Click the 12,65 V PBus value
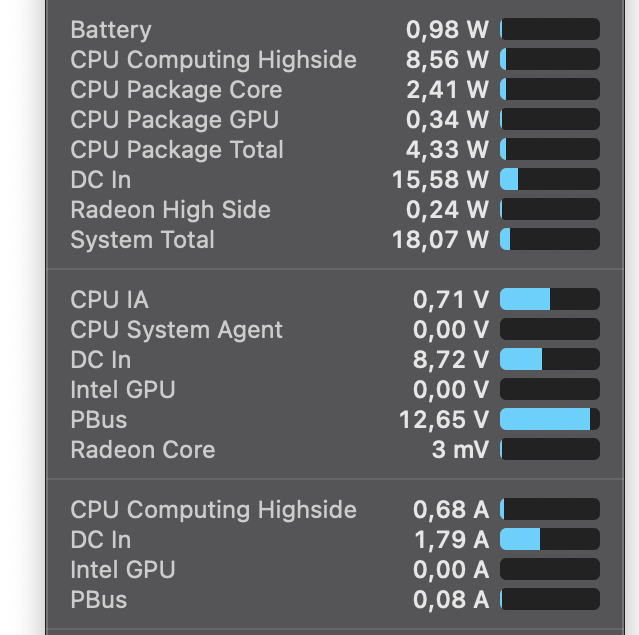The height and width of the screenshot is (635, 639). 444,420
